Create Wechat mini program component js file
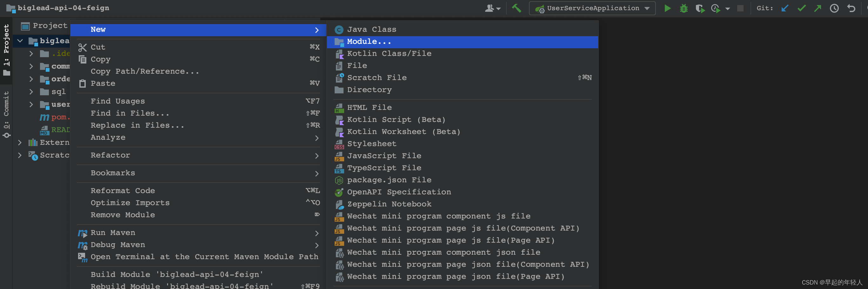This screenshot has width=868, height=289. [462, 217]
